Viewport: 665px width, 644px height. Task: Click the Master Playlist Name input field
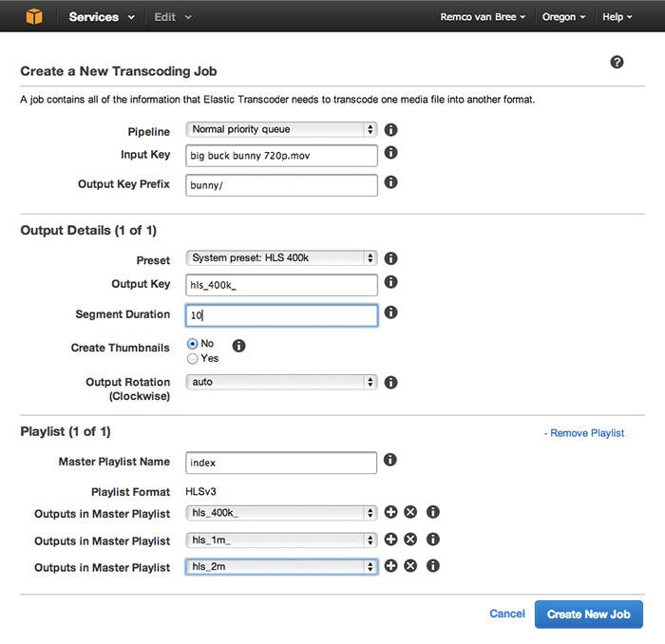(281, 463)
